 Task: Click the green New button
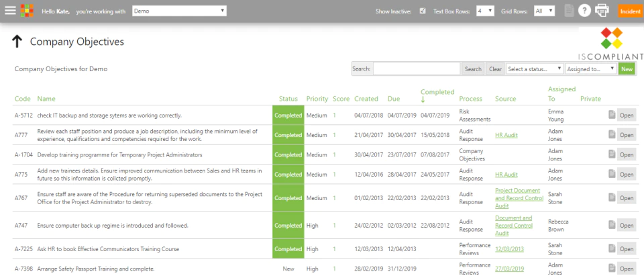tap(627, 69)
